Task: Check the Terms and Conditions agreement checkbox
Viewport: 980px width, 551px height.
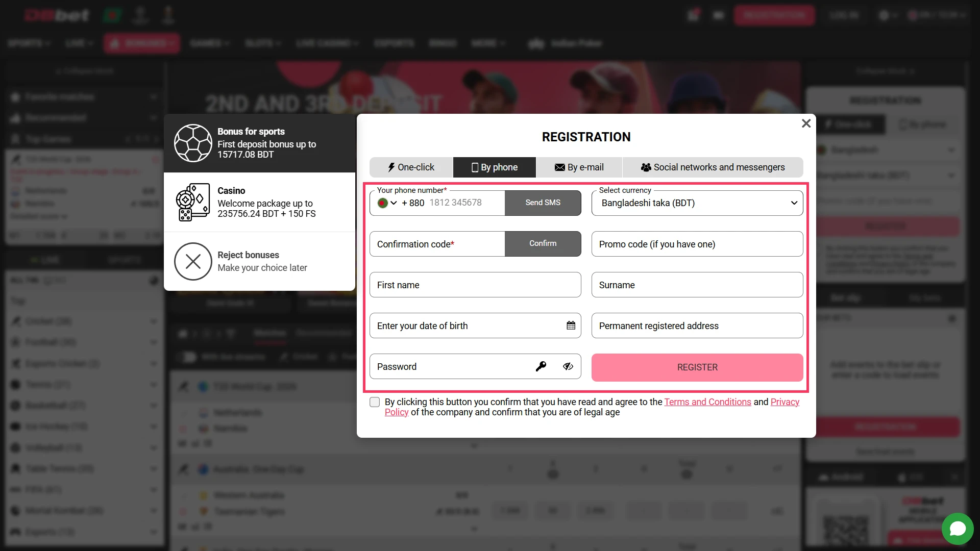Action: coord(374,402)
